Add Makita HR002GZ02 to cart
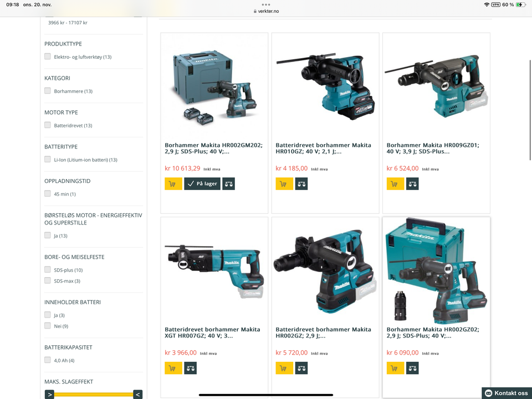The width and height of the screenshot is (532, 399). point(395,368)
